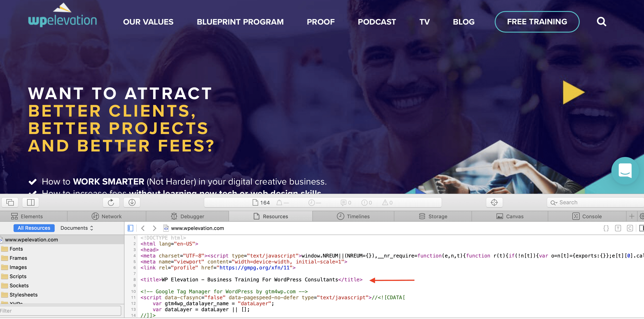This screenshot has height=319, width=644.
Task: Click the resource count document icon
Action: [255, 202]
